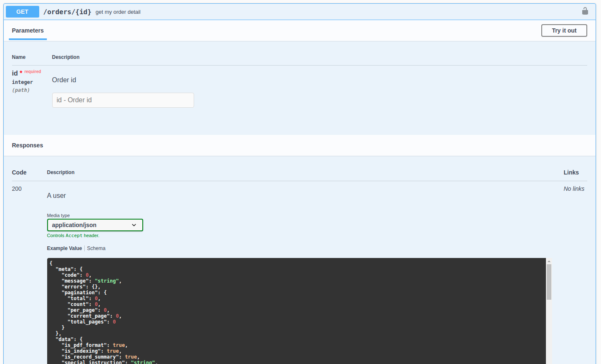This screenshot has height=364, width=601.
Task: Click the GET method badge
Action: coord(23,12)
